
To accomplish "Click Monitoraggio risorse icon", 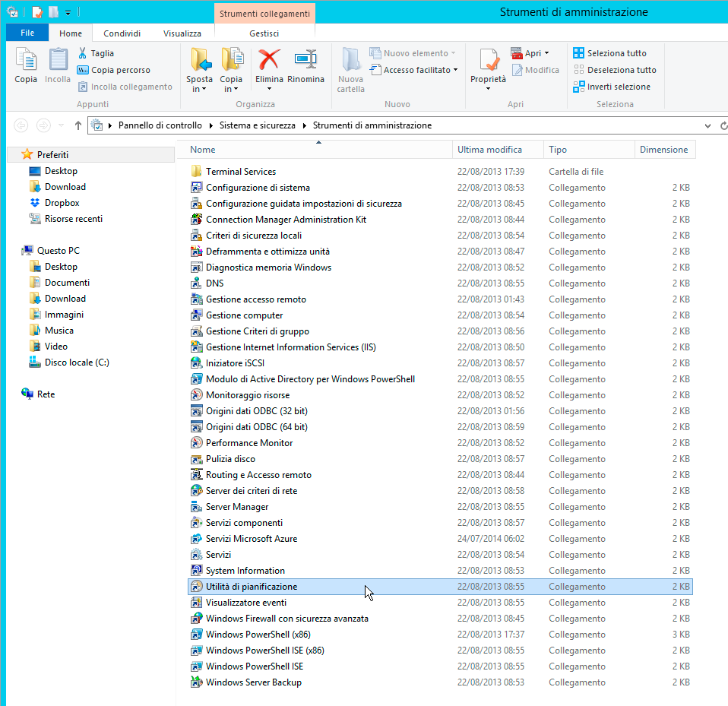I will pos(196,395).
